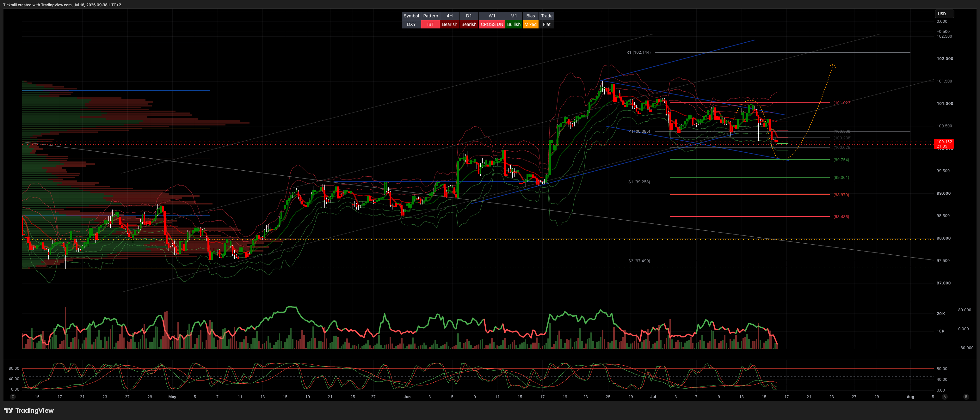Image resolution: width=980 pixels, height=420 pixels.
Task: Click the P (100.385) pivot label
Action: coord(639,131)
